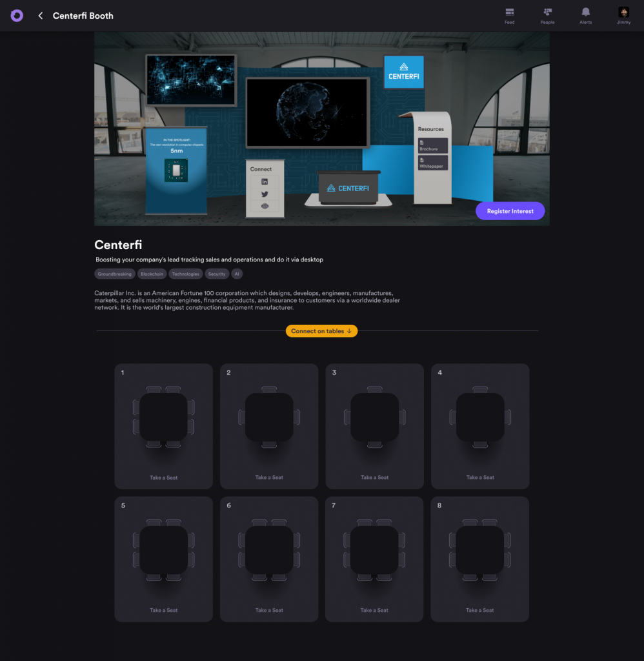Click the globe video screen in booth
The width and height of the screenshot is (644, 661).
point(307,112)
